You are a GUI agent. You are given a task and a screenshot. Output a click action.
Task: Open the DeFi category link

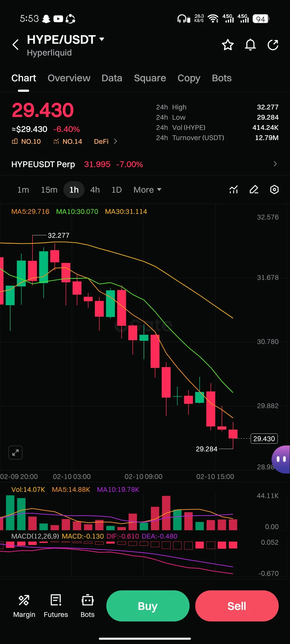101,141
